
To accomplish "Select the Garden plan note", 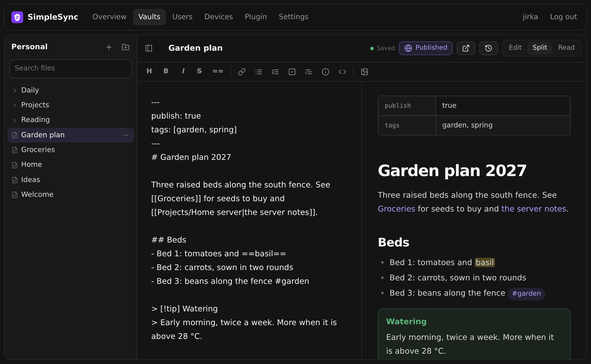I will (71, 135).
